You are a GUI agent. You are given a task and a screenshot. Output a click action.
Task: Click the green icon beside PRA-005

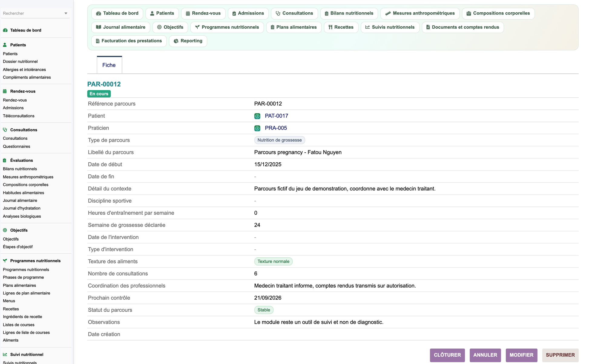tap(257, 128)
